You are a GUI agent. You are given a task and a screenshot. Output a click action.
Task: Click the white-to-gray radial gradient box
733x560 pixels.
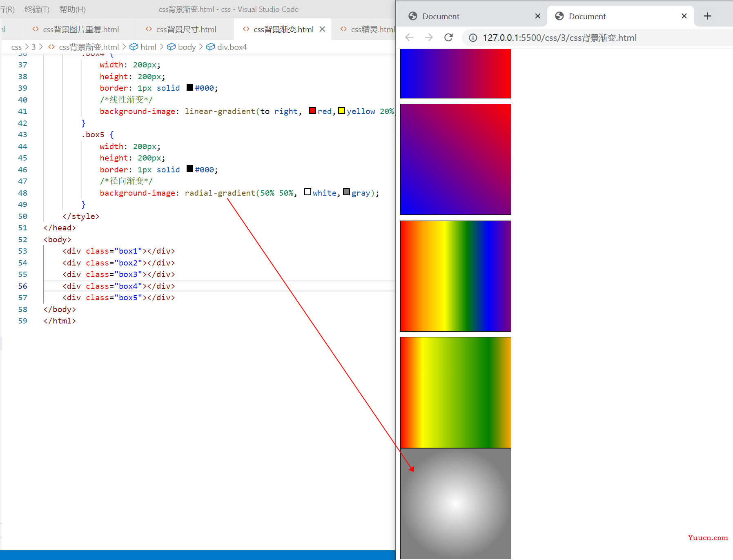tap(456, 504)
